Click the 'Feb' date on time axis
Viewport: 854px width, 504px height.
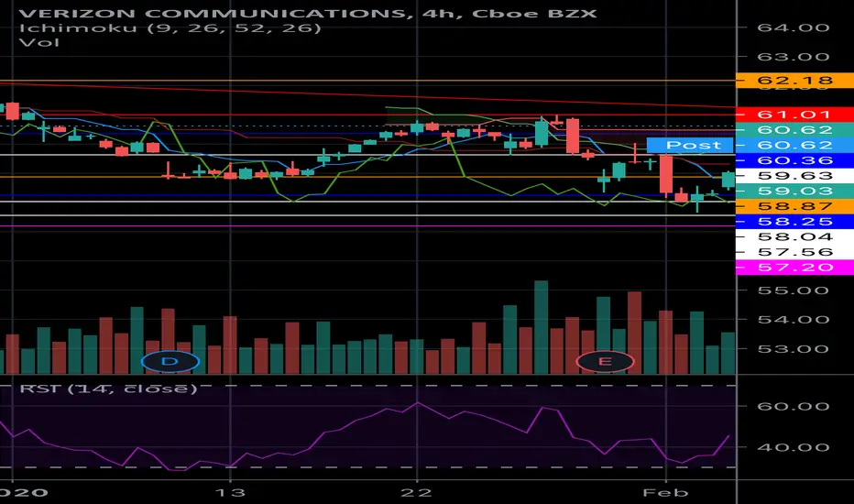click(665, 493)
